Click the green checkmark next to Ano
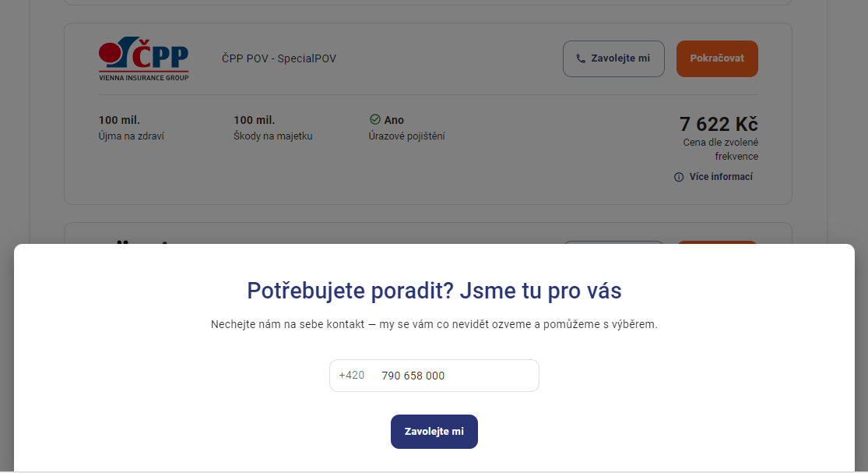This screenshot has height=473, width=868. point(374,120)
